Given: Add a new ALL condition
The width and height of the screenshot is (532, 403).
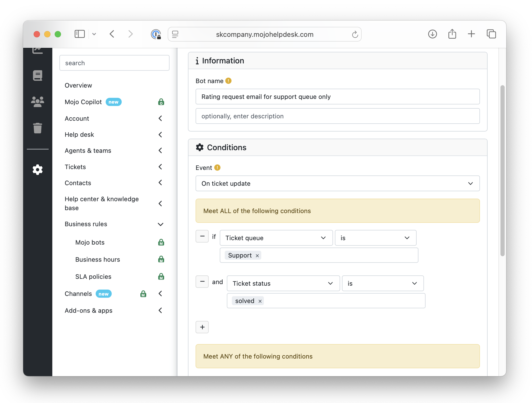Looking at the screenshot, I should click(x=202, y=327).
